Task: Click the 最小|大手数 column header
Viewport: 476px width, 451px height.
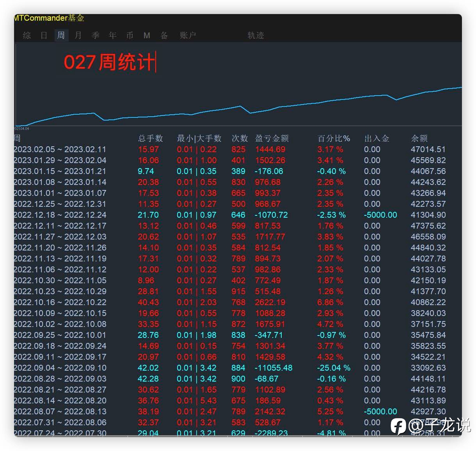Action: [x=199, y=138]
